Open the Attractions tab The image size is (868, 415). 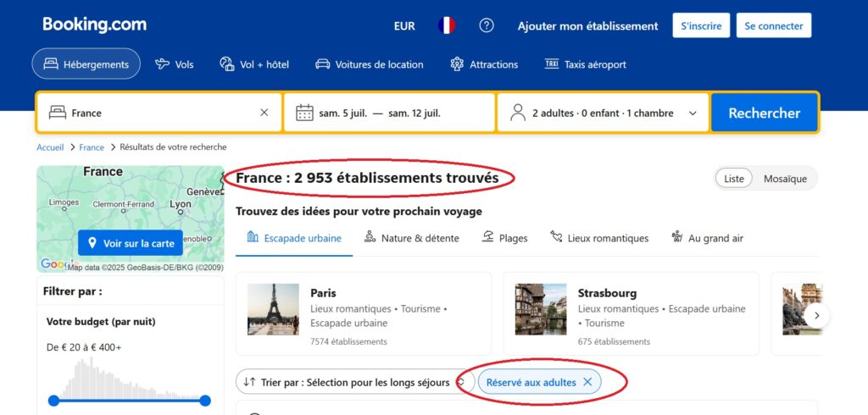[484, 64]
